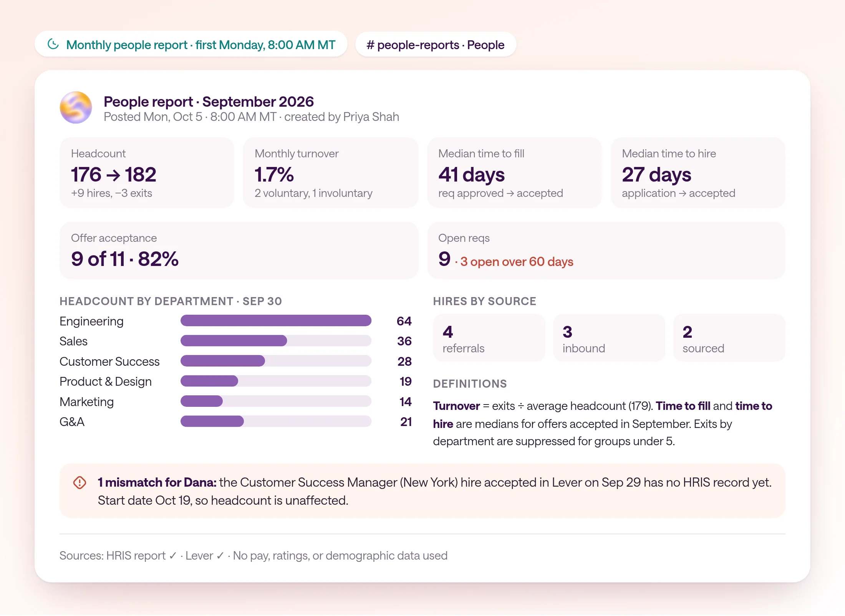
Task: Click the Sales headcount bar
Action: (x=276, y=340)
